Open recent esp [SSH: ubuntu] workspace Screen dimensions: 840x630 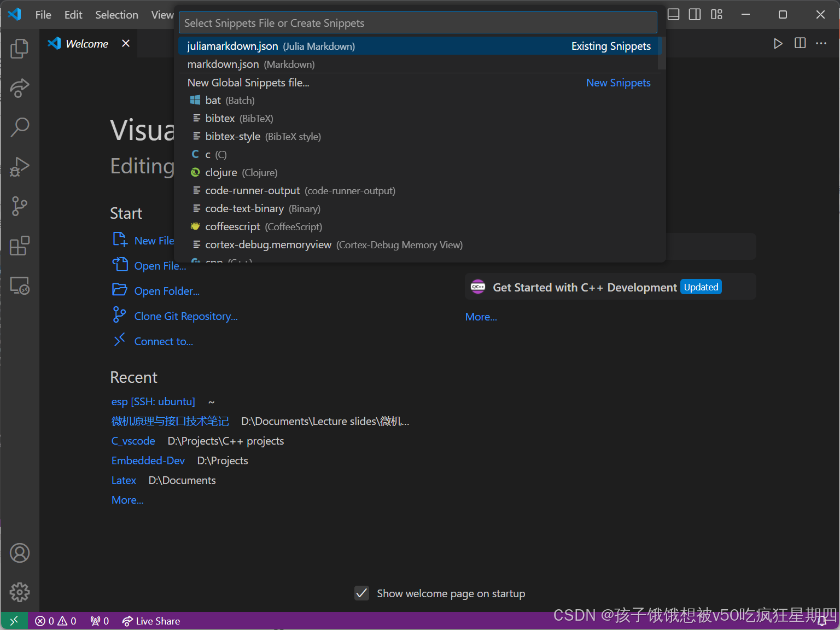[153, 401]
